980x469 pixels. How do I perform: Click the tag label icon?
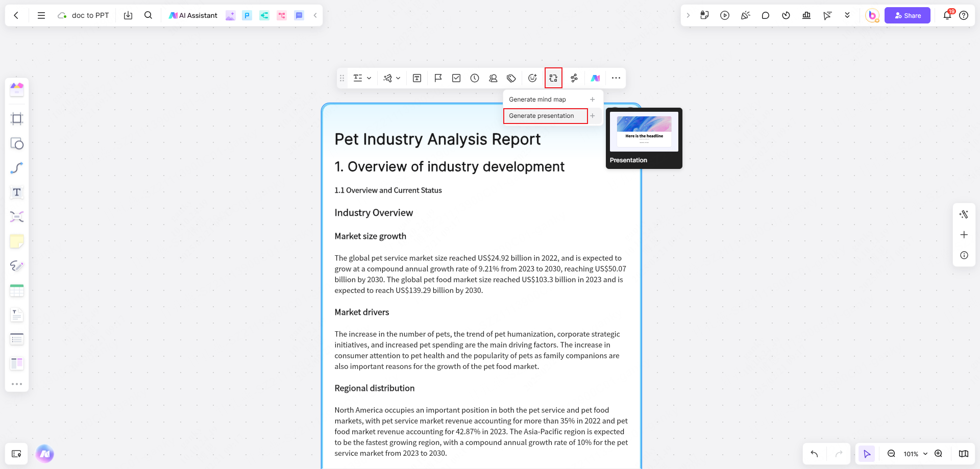point(511,78)
